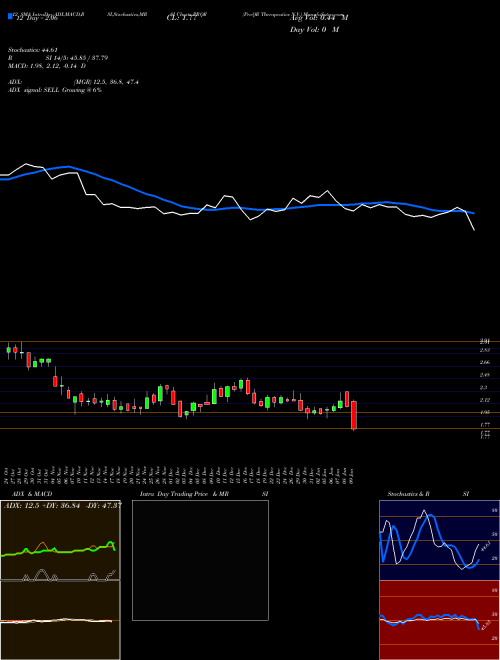Click the ADX & MACD indicator chart

(x=60, y=580)
